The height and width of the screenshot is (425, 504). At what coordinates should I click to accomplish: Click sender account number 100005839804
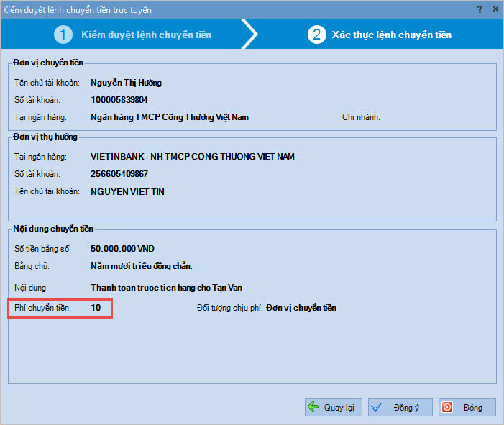[x=119, y=100]
